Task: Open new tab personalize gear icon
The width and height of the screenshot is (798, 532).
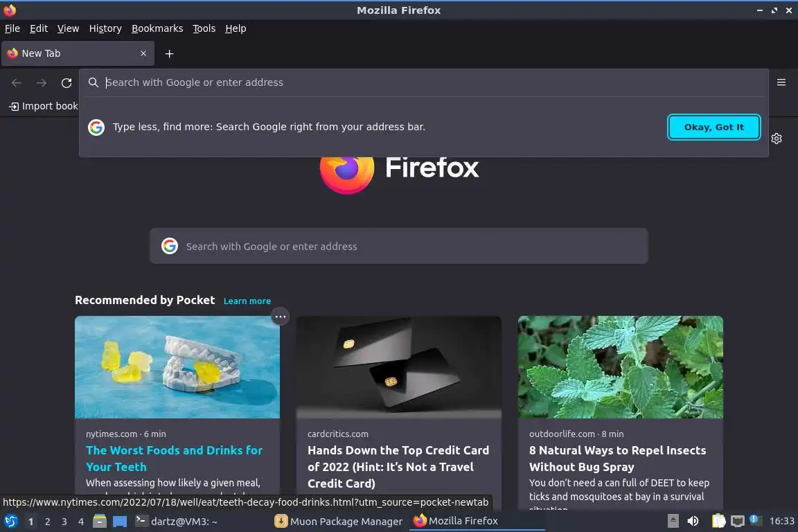Action: pyautogui.click(x=777, y=139)
